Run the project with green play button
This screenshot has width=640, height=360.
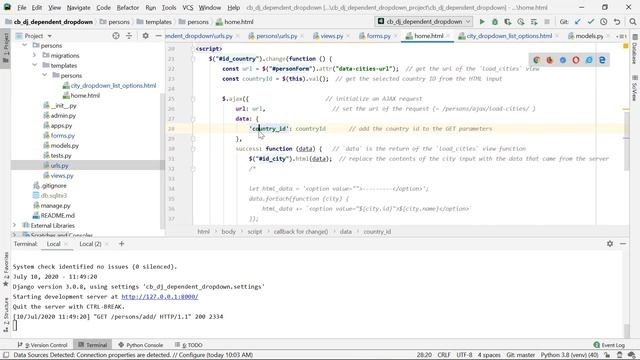tap(482, 22)
